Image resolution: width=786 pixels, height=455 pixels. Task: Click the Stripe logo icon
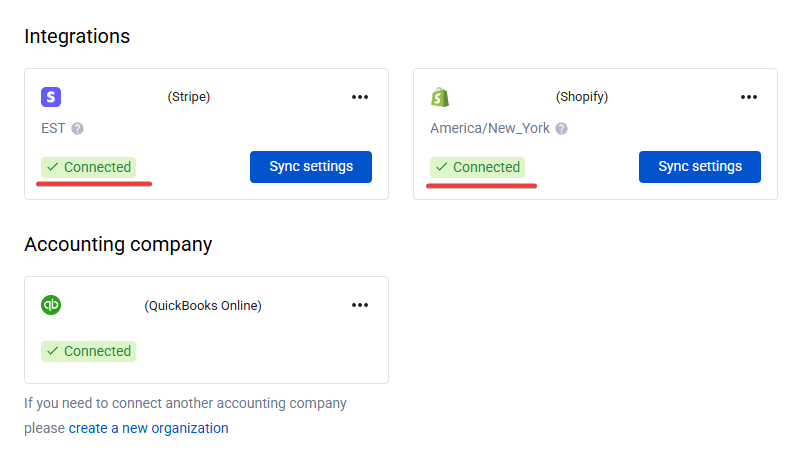point(51,97)
